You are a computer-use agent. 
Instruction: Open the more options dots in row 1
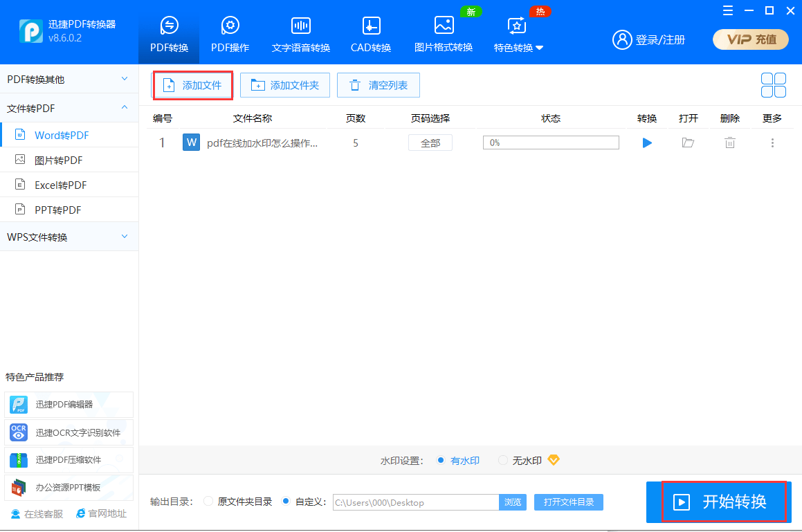click(x=772, y=143)
